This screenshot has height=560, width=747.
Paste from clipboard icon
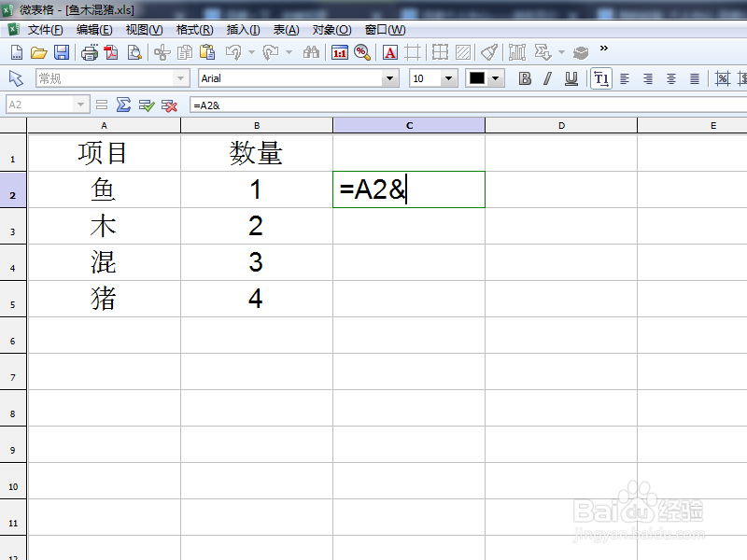pos(207,52)
